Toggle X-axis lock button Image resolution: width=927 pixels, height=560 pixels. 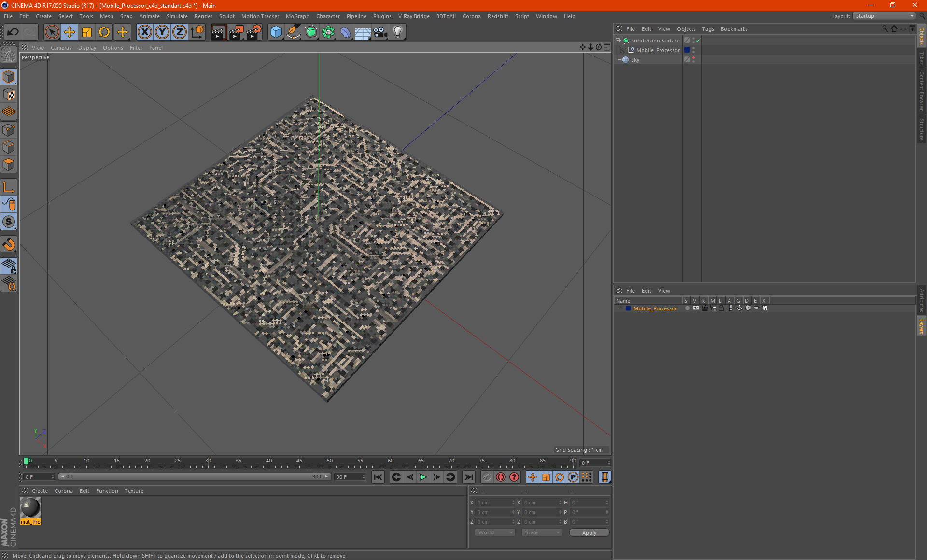click(144, 32)
